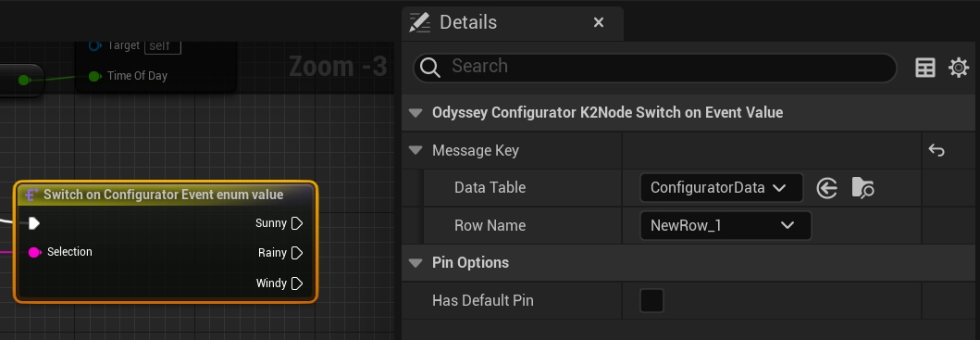Image resolution: width=980 pixels, height=340 pixels.
Task: Collapse the Message Key section
Action: click(x=415, y=150)
